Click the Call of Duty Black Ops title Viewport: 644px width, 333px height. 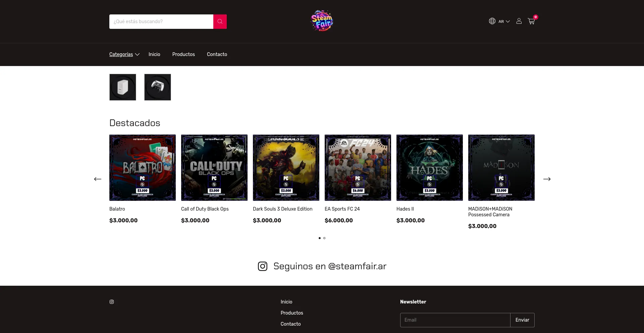(205, 209)
